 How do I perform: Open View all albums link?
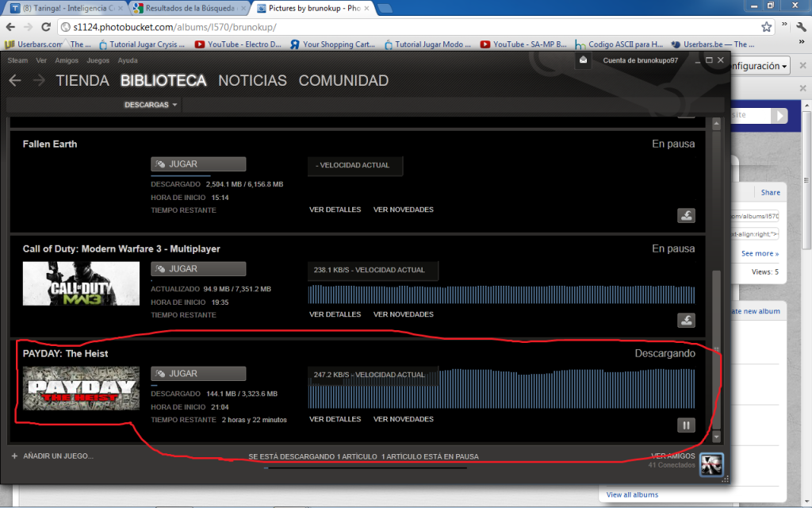click(x=632, y=495)
